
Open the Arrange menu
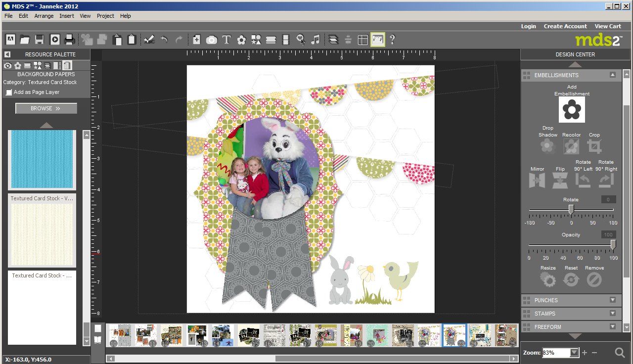pyautogui.click(x=44, y=16)
